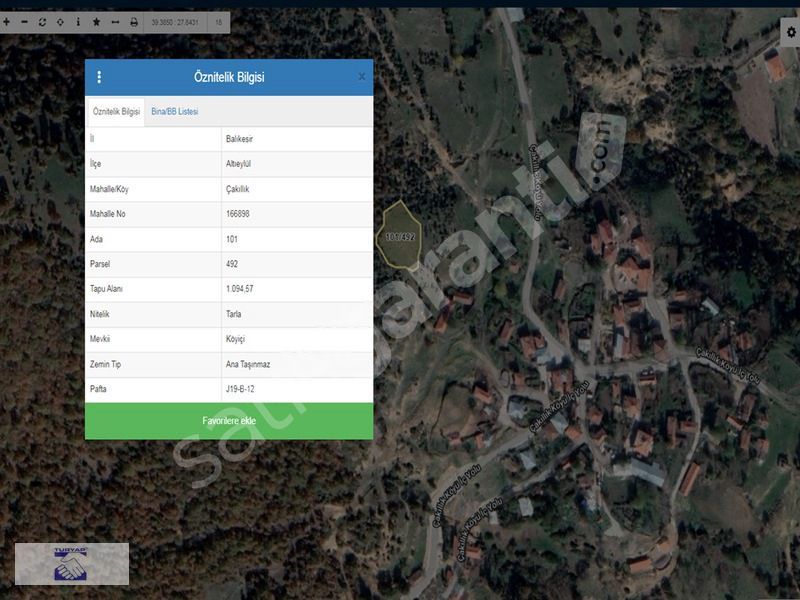The width and height of the screenshot is (800, 600).
Task: Click the TURYAP logo thumbnail
Action: coord(71,563)
